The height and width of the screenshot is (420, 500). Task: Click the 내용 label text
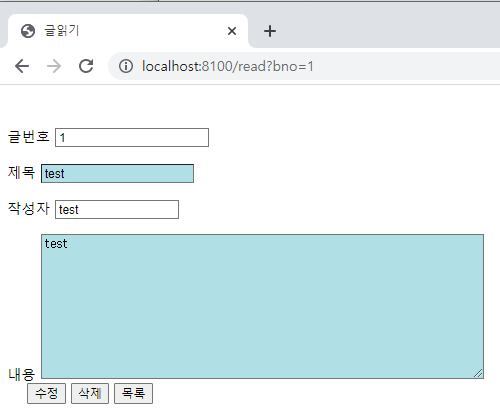pyautogui.click(x=21, y=375)
